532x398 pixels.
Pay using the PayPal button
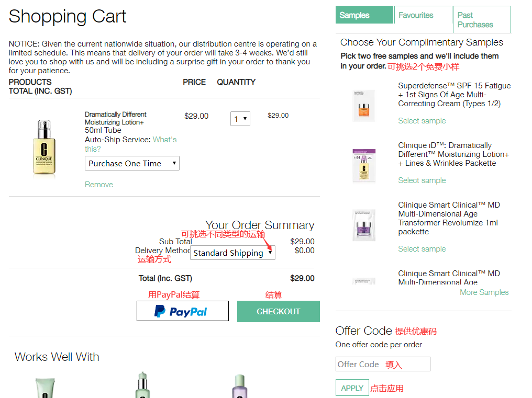pyautogui.click(x=182, y=311)
